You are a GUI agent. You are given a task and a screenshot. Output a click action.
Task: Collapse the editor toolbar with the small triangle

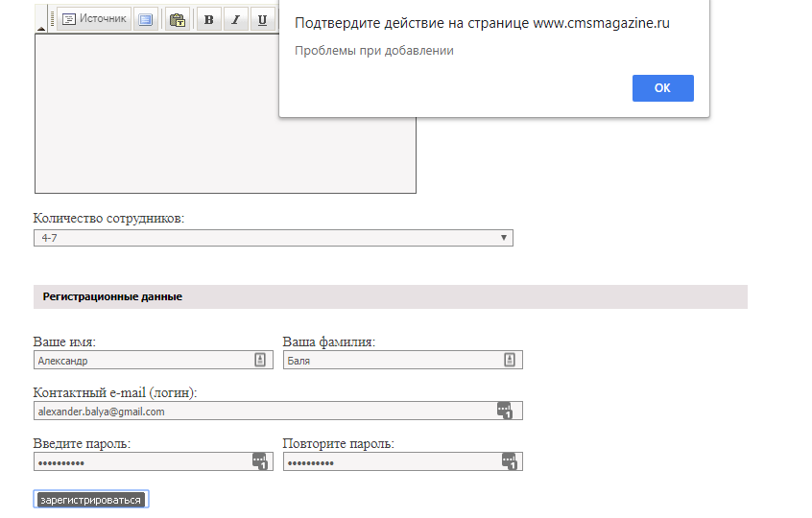pos(40,30)
